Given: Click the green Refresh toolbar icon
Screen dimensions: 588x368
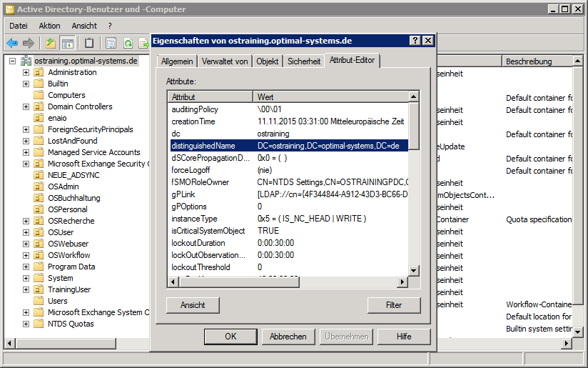Looking at the screenshot, I should pyautogui.click(x=128, y=43).
